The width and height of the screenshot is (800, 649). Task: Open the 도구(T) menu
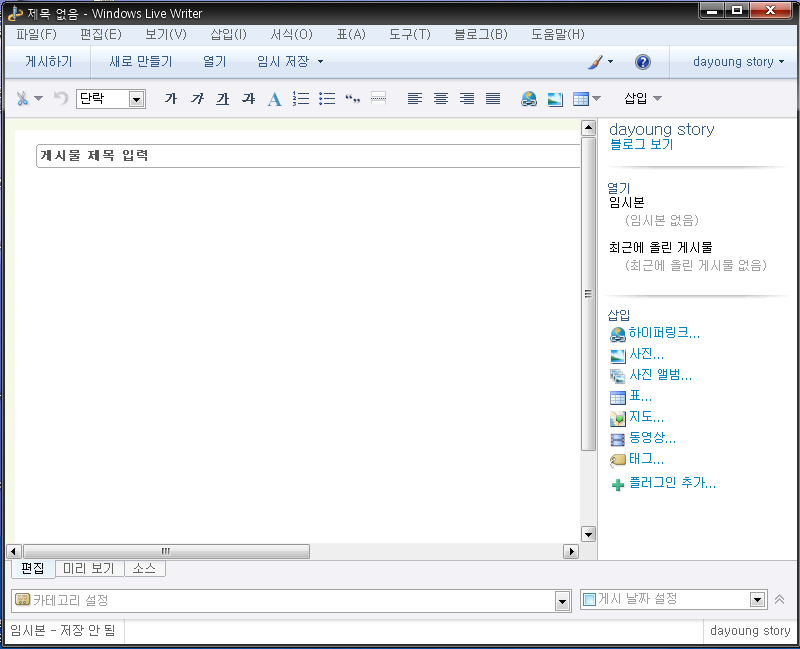pos(410,34)
